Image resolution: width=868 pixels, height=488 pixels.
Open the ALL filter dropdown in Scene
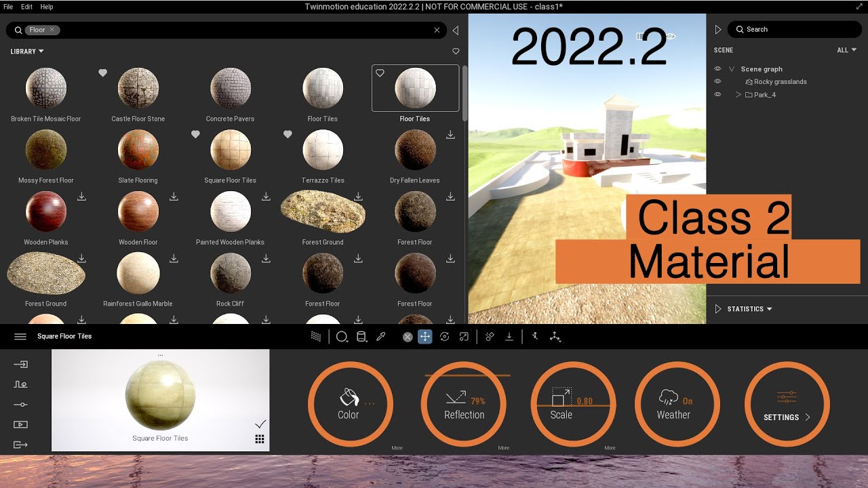(846, 50)
